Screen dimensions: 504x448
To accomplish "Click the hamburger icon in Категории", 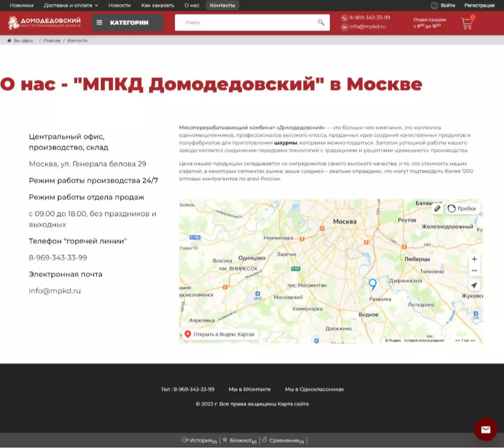I will 99,23.
